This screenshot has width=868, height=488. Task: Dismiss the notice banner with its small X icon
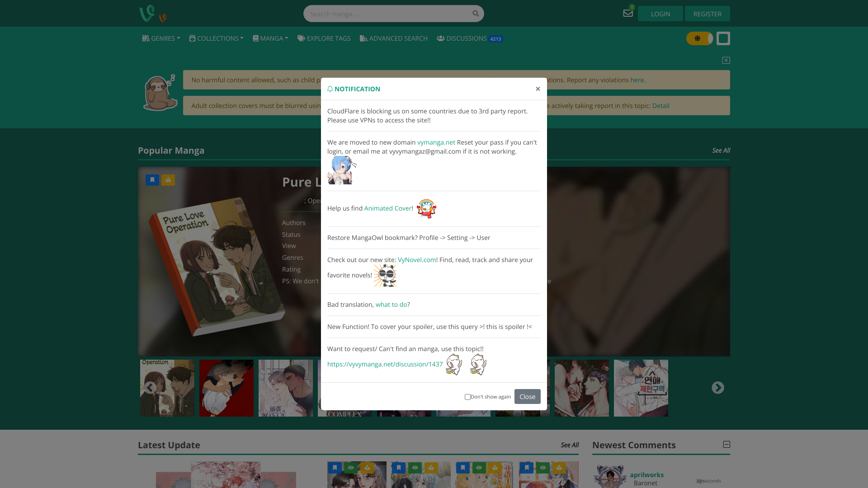point(726,60)
